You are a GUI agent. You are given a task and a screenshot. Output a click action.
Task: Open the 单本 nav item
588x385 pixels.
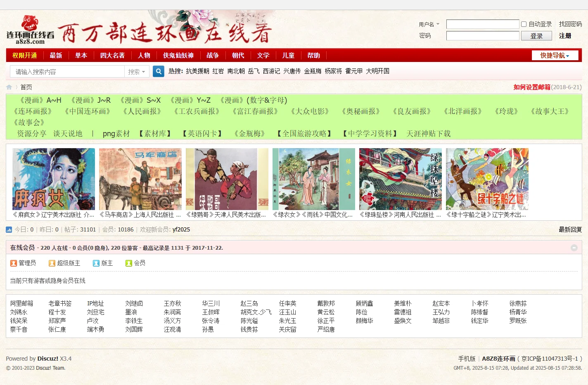81,55
